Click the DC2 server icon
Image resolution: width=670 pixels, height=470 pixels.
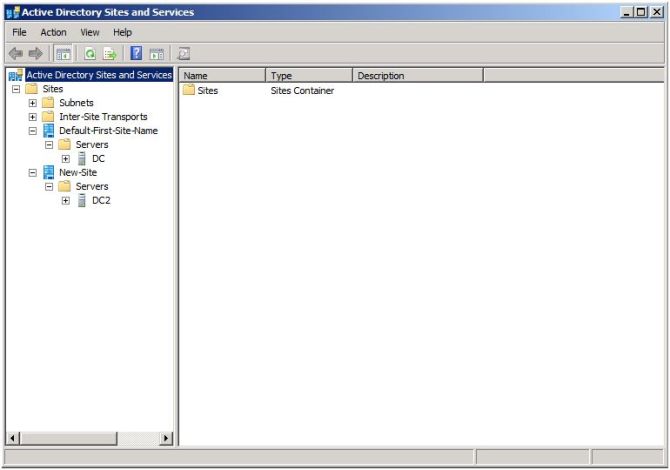point(82,200)
